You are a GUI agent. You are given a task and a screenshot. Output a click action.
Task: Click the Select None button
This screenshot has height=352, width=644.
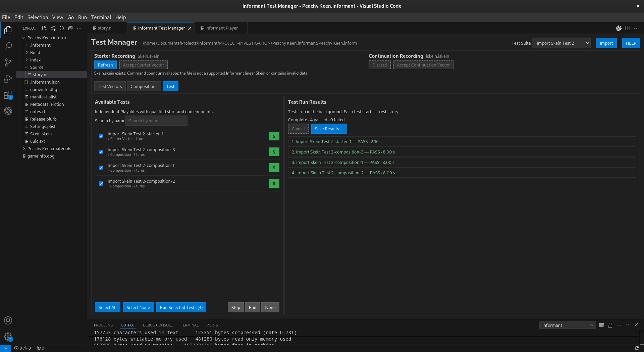(138, 307)
